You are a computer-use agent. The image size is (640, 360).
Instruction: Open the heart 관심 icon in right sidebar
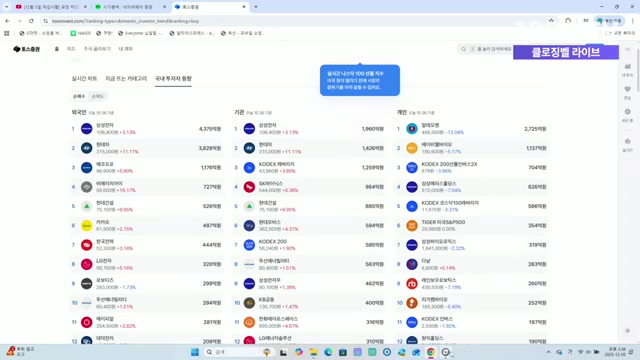tap(627, 89)
